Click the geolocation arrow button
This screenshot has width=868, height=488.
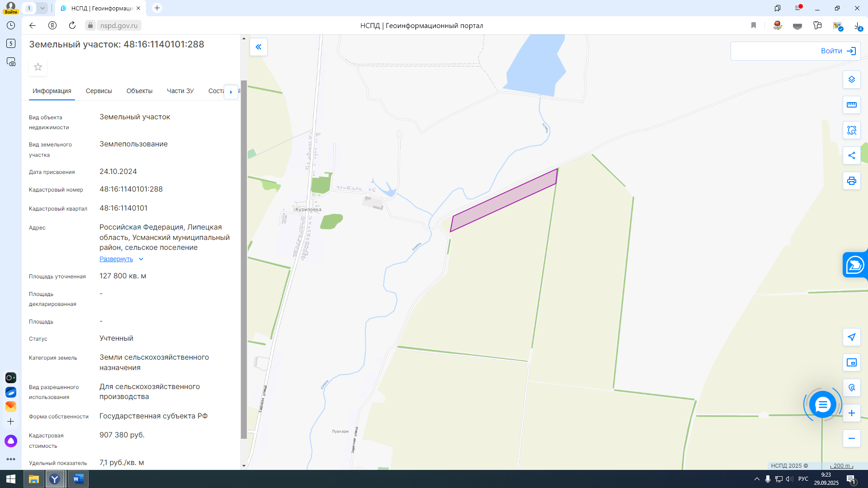pos(851,337)
